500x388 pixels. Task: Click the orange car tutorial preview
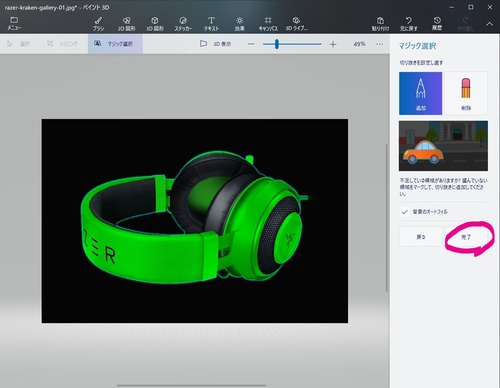pyautogui.click(x=443, y=146)
